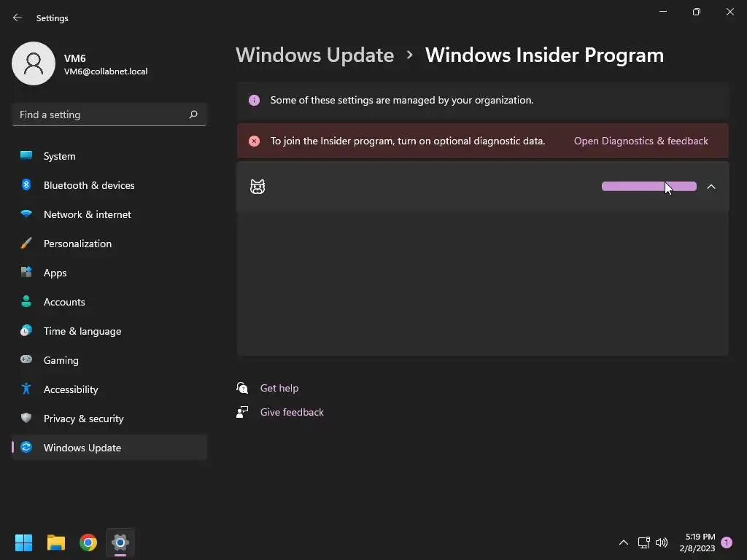Click the Insider program cat icon
Image resolution: width=747 pixels, height=560 pixels.
(258, 187)
